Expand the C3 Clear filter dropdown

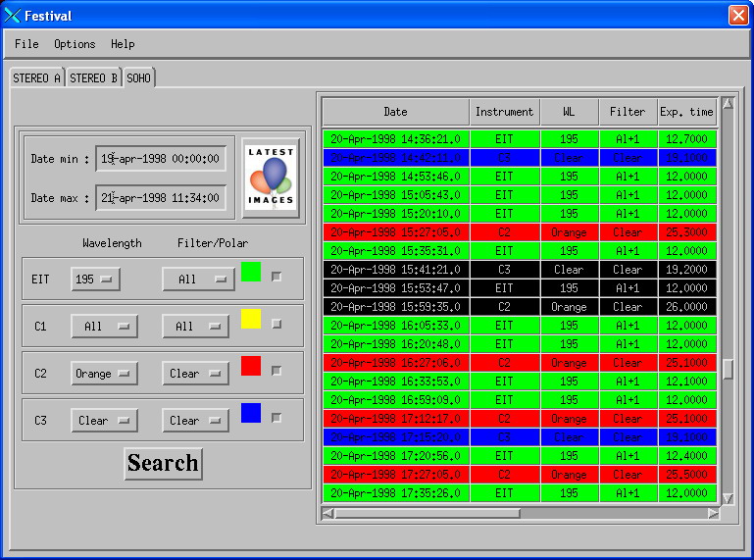[x=195, y=421]
